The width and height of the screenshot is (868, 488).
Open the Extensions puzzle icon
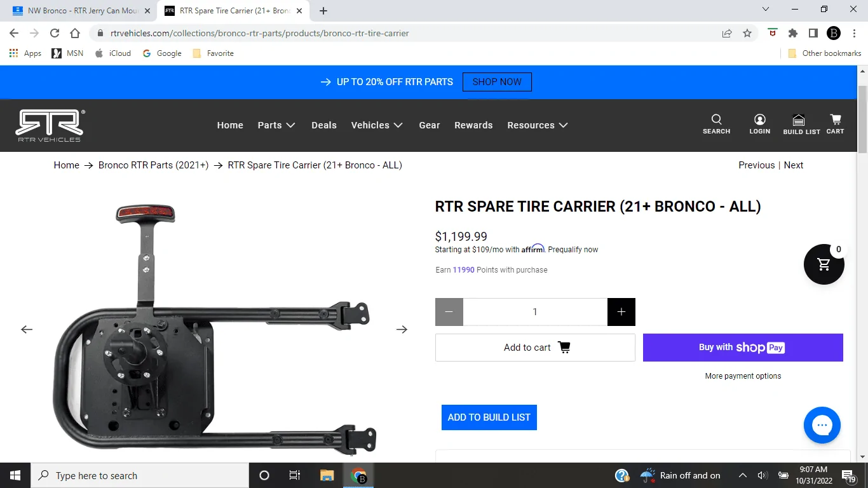(x=793, y=33)
